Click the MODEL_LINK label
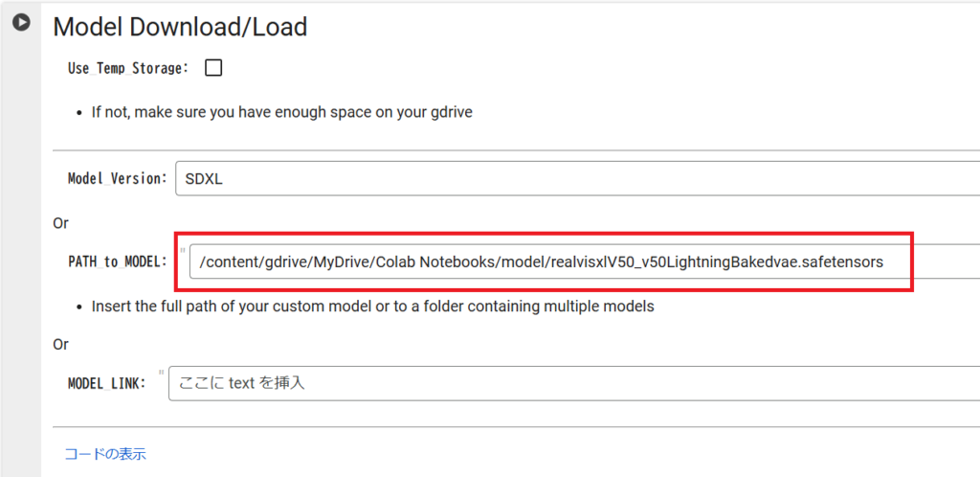 pos(106,383)
